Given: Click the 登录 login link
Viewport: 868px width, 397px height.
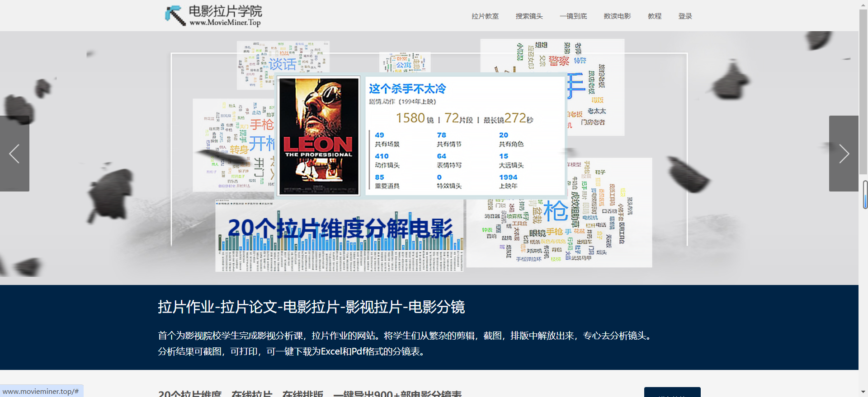Looking at the screenshot, I should point(685,16).
